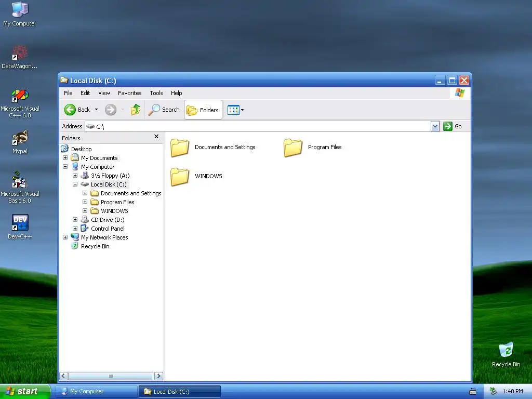Image resolution: width=532 pixels, height=399 pixels.
Task: Open the Start menu
Action: click(x=25, y=391)
